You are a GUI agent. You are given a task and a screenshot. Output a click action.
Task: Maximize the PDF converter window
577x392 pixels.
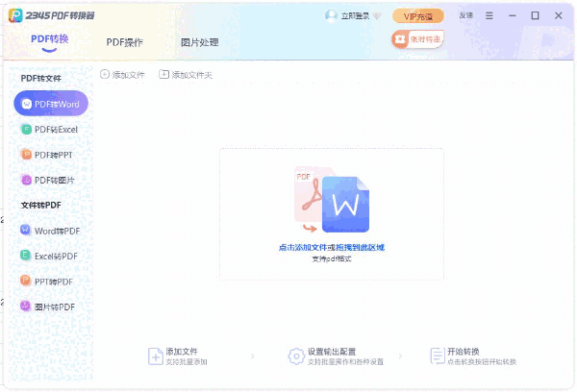535,15
